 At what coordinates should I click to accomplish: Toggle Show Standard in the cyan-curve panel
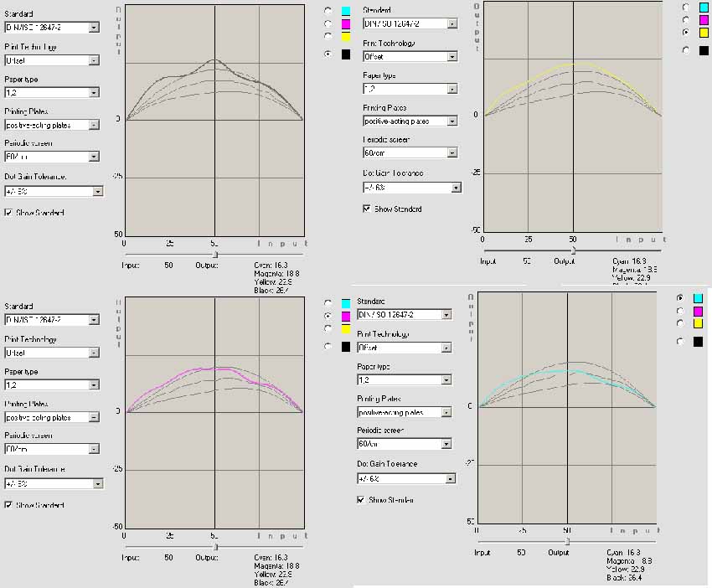click(360, 499)
